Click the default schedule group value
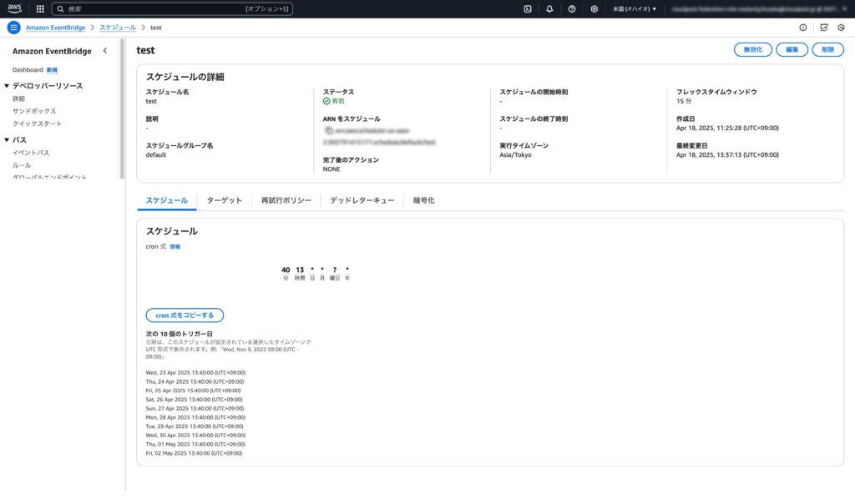 point(156,154)
